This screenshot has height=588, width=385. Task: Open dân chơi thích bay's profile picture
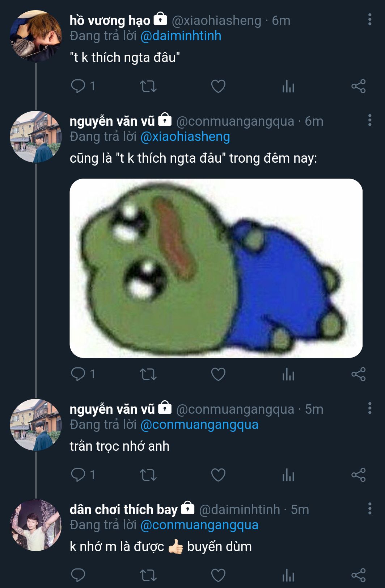(x=35, y=525)
